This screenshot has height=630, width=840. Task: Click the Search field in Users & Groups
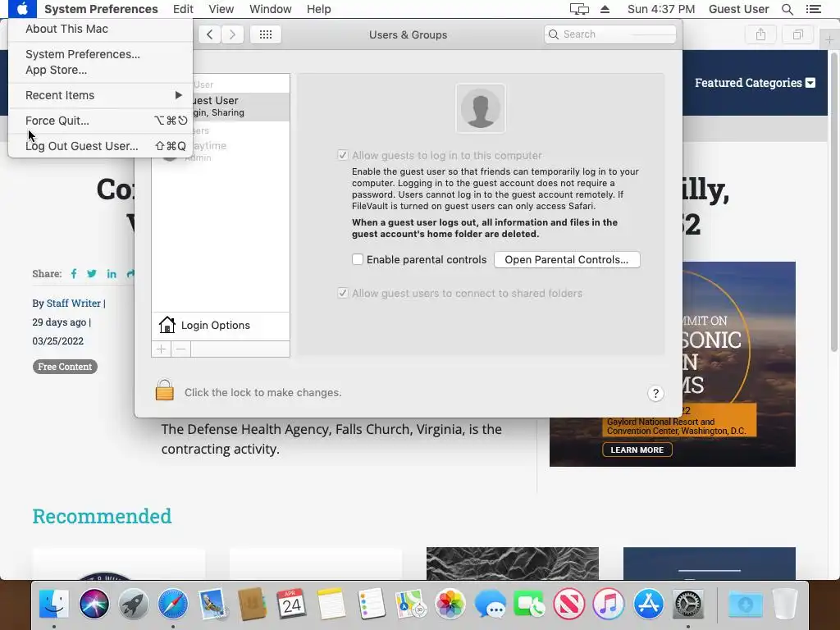coord(610,34)
